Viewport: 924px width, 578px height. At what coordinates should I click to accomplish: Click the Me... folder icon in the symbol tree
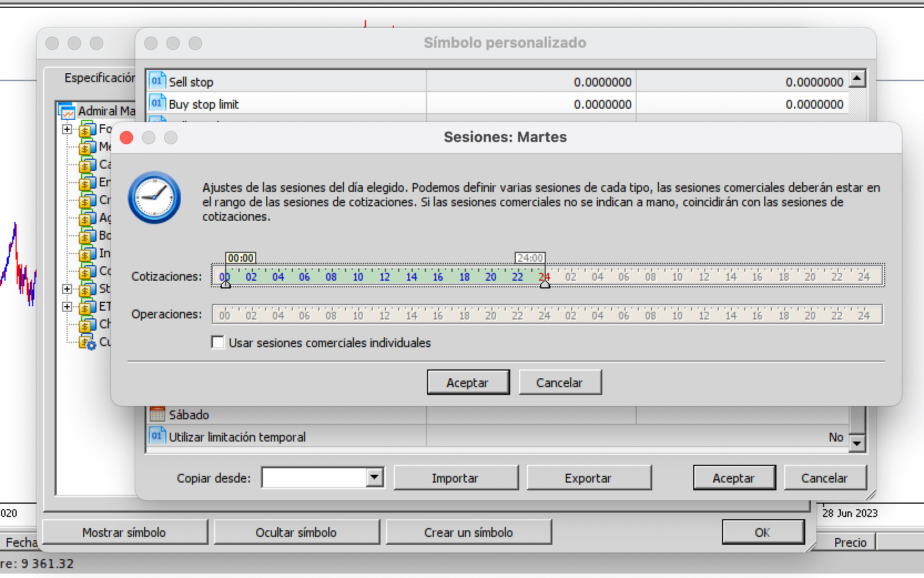[87, 148]
